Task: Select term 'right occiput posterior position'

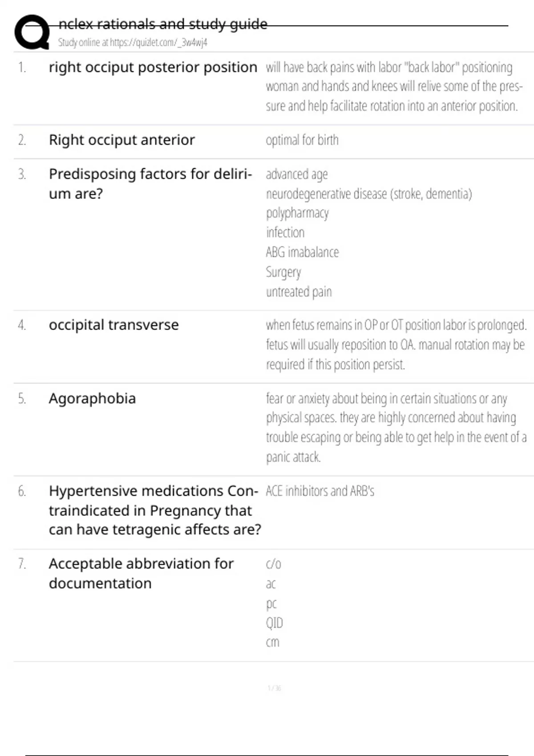Action: click(x=153, y=68)
